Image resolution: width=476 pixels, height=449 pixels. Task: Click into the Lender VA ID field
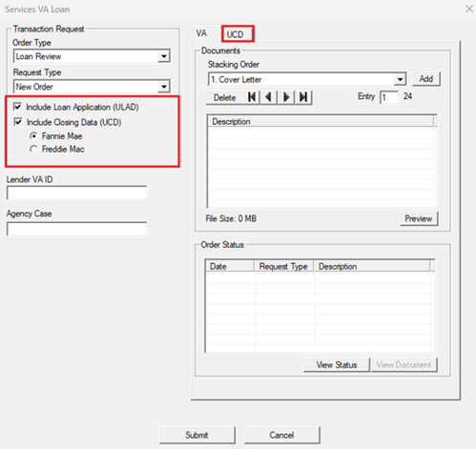(x=76, y=193)
